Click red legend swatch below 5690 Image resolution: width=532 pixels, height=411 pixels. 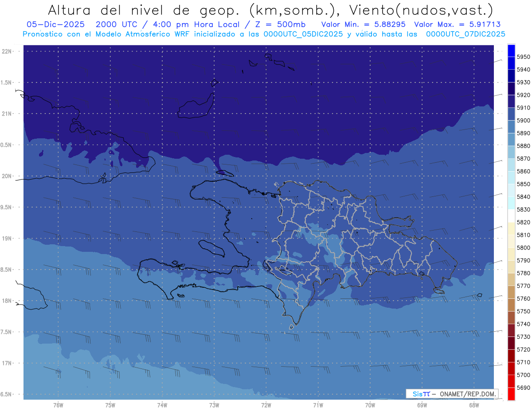pos(511,394)
